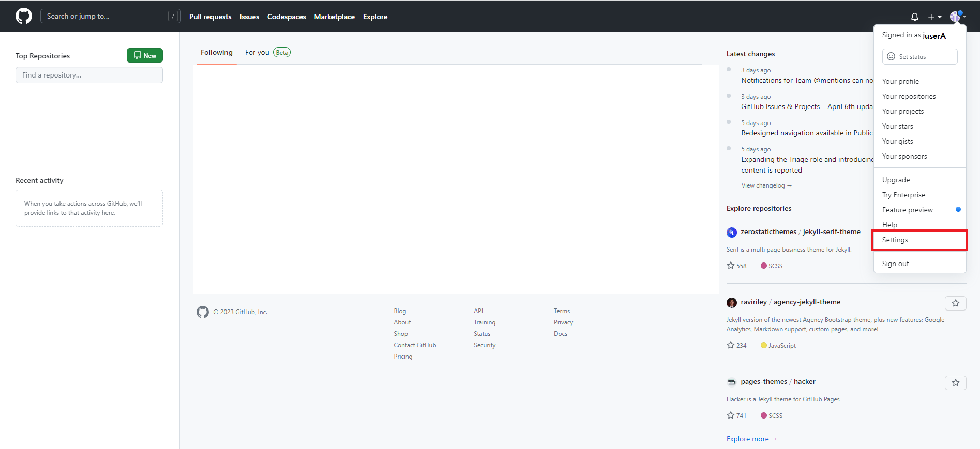The width and height of the screenshot is (980, 449).
Task: Select Sign out menu item
Action: click(x=919, y=264)
